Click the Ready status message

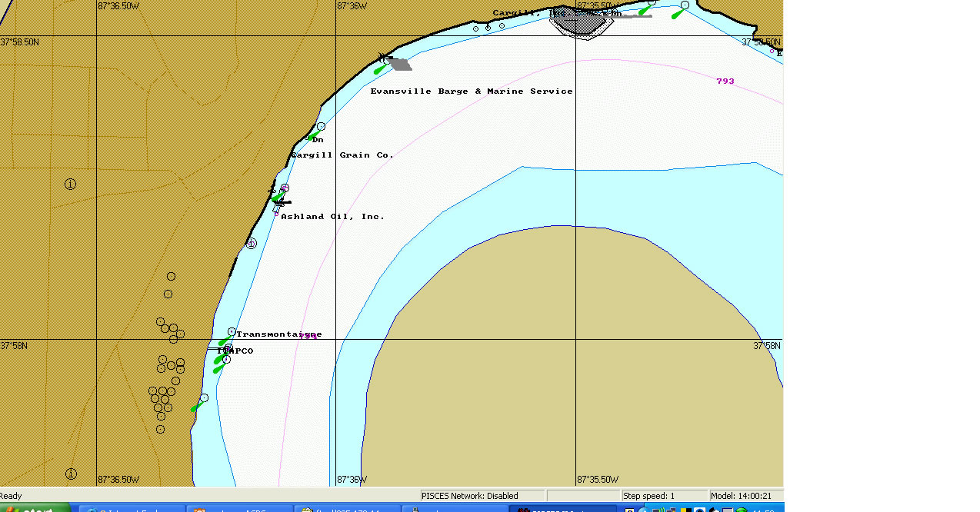point(12,496)
